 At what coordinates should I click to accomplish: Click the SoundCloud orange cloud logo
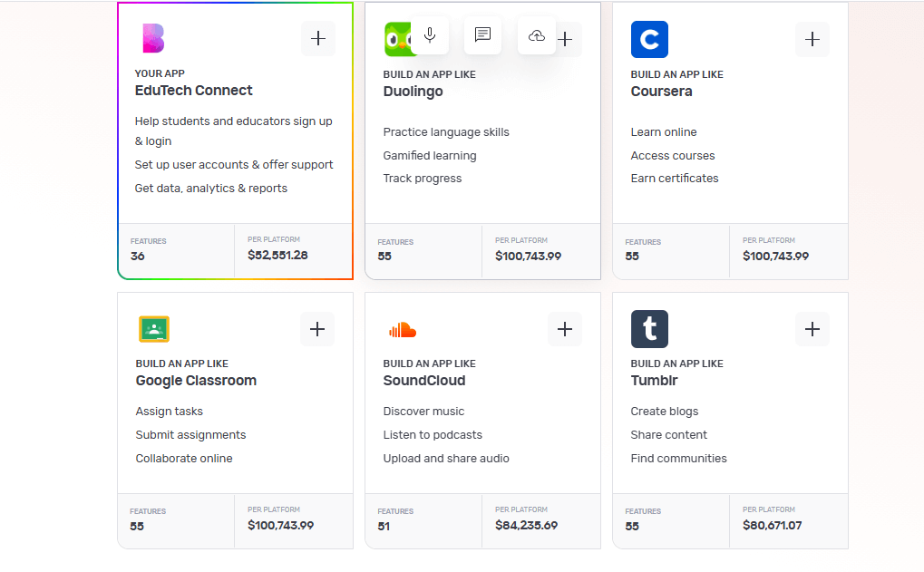(403, 330)
